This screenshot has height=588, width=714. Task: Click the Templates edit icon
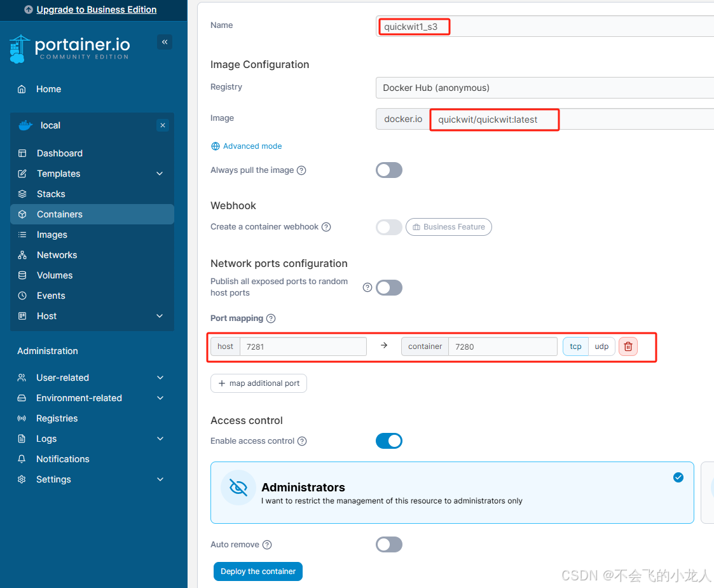(22, 174)
